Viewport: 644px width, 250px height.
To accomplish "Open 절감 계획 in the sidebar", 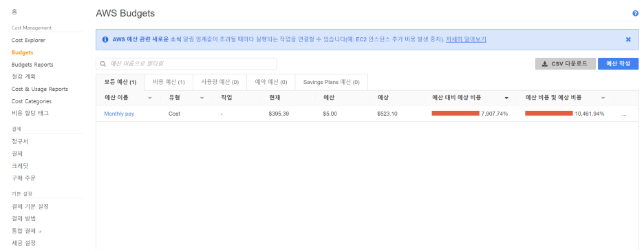I will point(24,76).
